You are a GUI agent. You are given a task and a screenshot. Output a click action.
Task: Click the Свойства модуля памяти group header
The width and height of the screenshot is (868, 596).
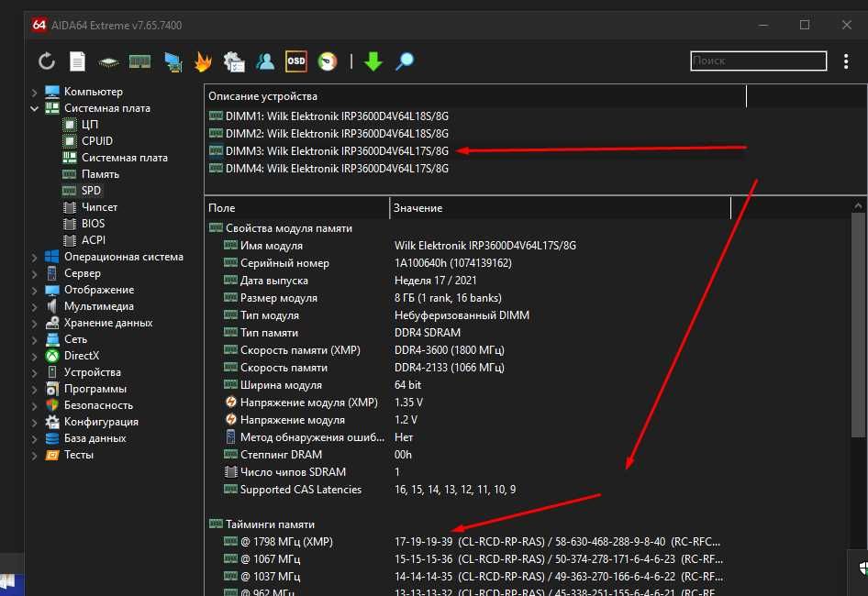(x=281, y=228)
